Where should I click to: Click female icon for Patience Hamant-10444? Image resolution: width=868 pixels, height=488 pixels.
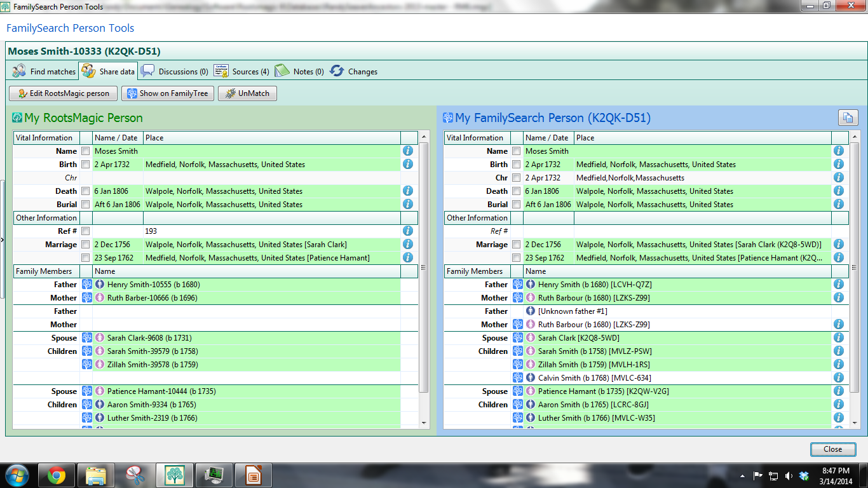click(100, 391)
